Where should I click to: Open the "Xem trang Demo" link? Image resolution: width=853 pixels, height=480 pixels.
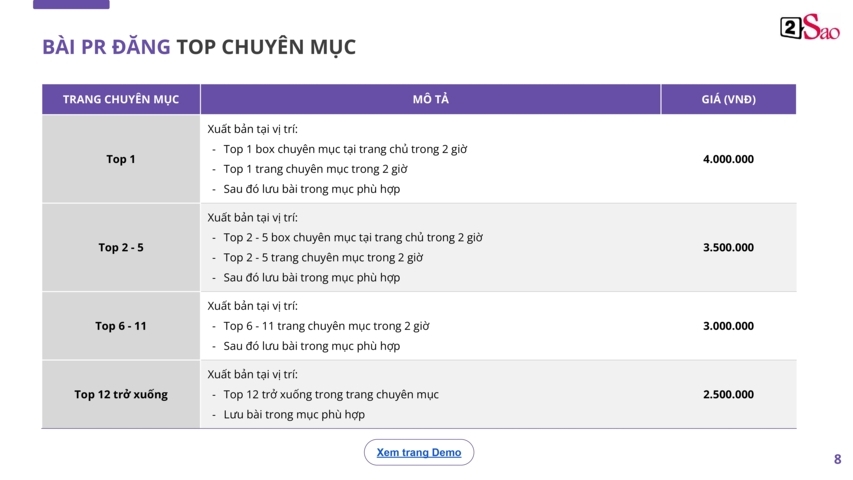coord(419,453)
